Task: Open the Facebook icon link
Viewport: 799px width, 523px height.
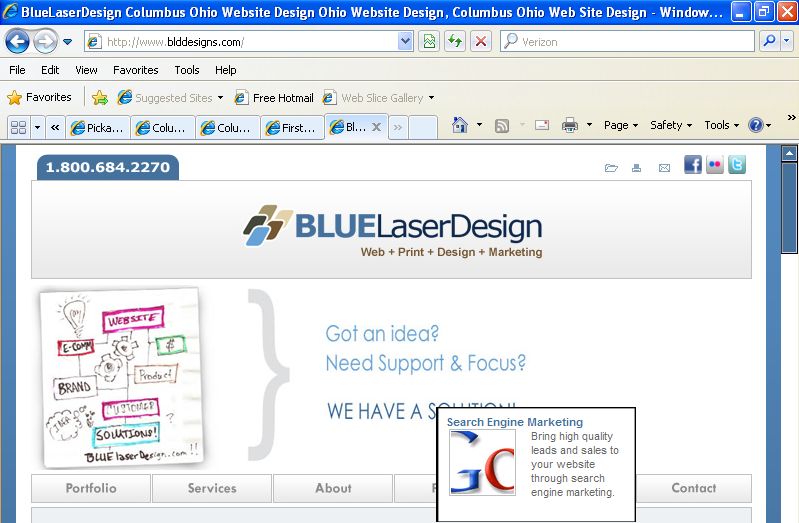Action: click(x=693, y=165)
